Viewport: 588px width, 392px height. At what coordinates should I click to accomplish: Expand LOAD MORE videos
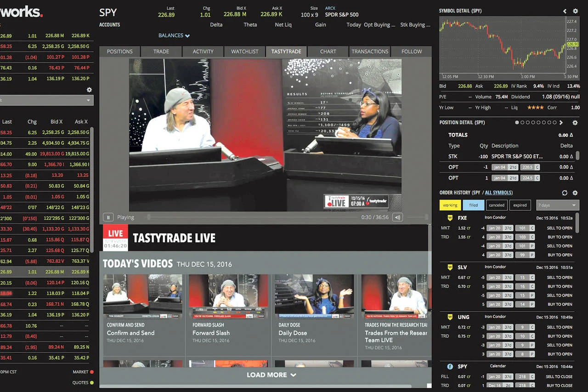[x=271, y=375]
